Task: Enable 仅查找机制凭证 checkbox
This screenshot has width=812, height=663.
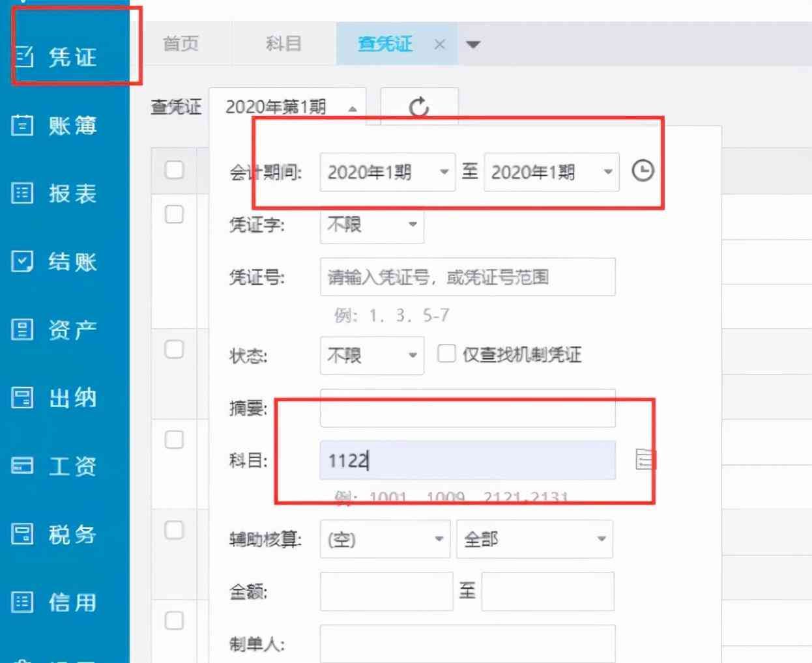Action: [x=446, y=354]
